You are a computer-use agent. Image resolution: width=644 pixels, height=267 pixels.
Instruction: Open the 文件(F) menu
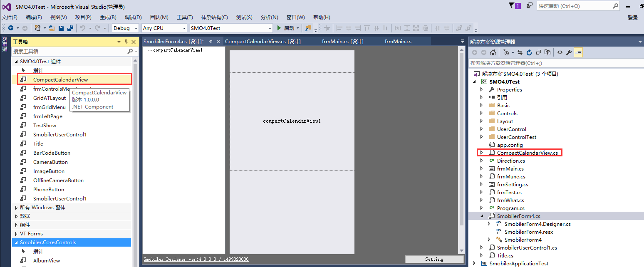click(10, 17)
